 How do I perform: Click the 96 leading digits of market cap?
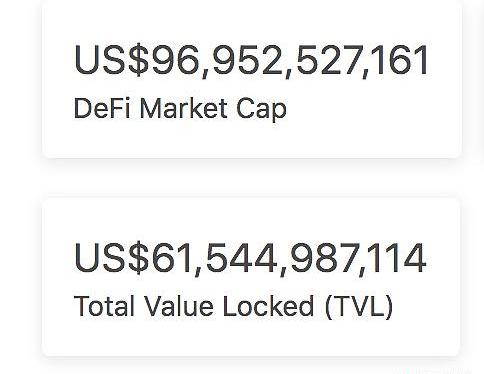[x=176, y=59]
